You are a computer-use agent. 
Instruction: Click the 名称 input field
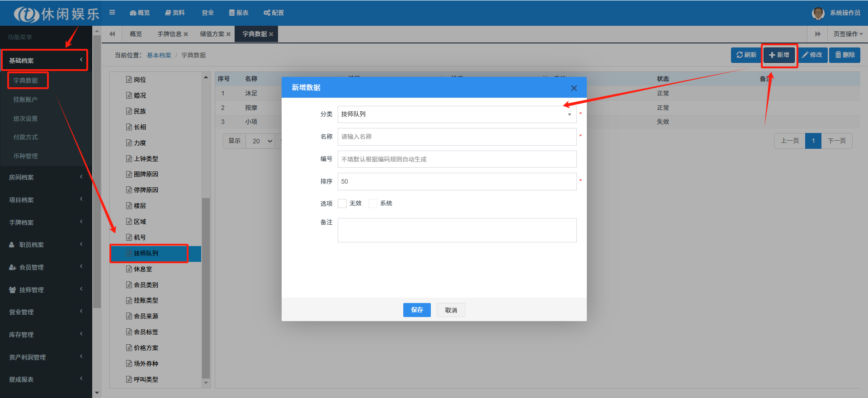click(x=457, y=137)
